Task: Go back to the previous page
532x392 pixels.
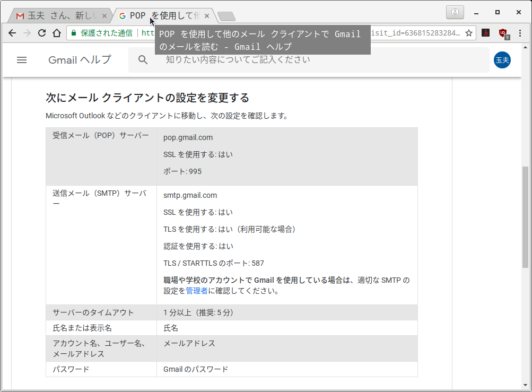Action: pyautogui.click(x=12, y=33)
